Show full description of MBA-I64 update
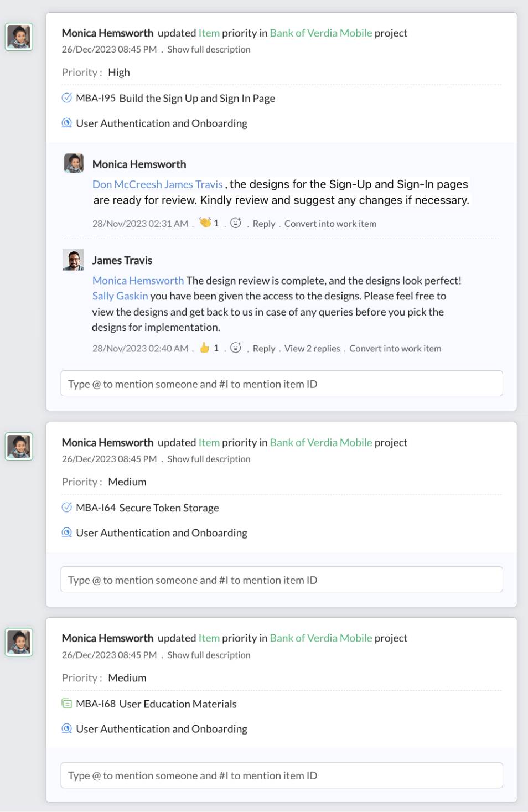 (209, 459)
